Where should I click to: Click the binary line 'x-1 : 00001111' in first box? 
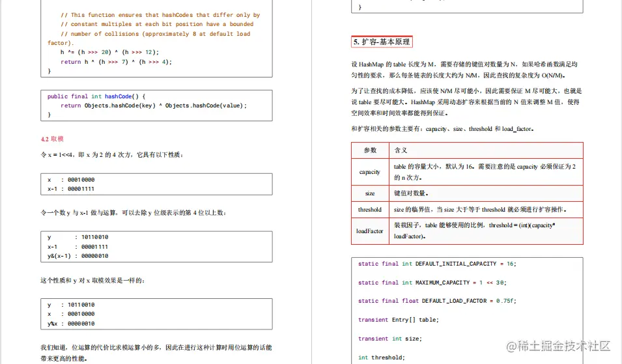pyautogui.click(x=71, y=189)
